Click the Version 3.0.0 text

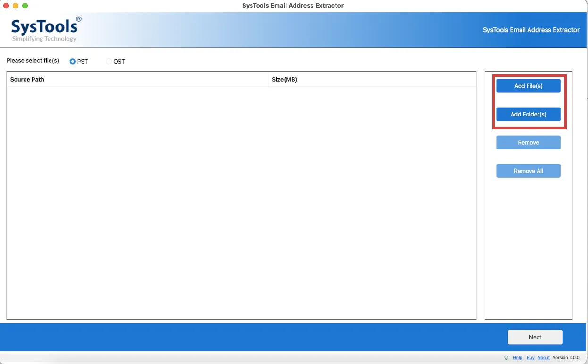pos(566,358)
